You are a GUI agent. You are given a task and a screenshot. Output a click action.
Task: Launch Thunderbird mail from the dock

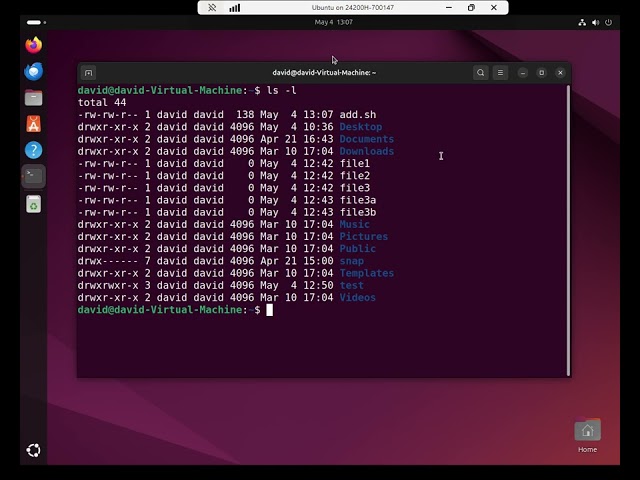click(33, 71)
